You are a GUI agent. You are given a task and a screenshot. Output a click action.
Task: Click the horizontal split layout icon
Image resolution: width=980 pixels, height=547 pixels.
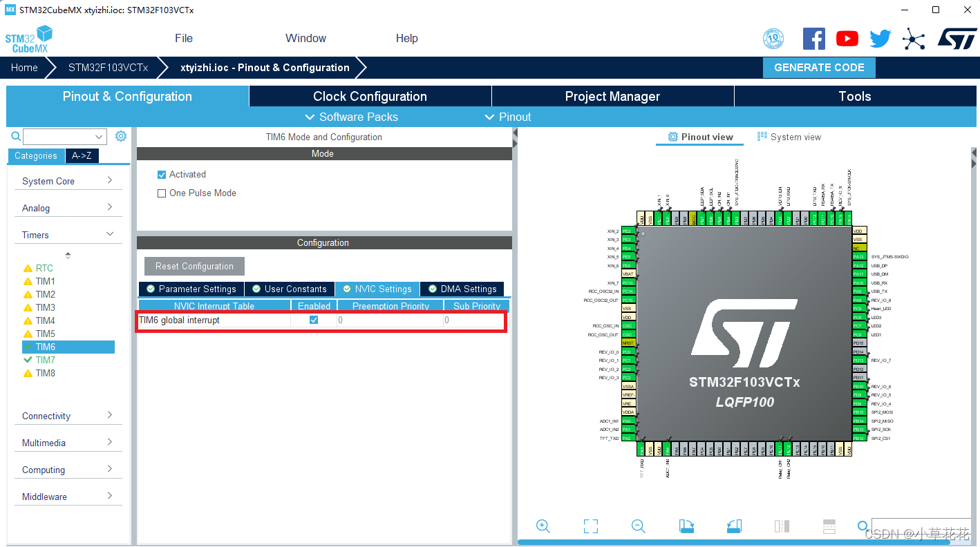point(829,526)
